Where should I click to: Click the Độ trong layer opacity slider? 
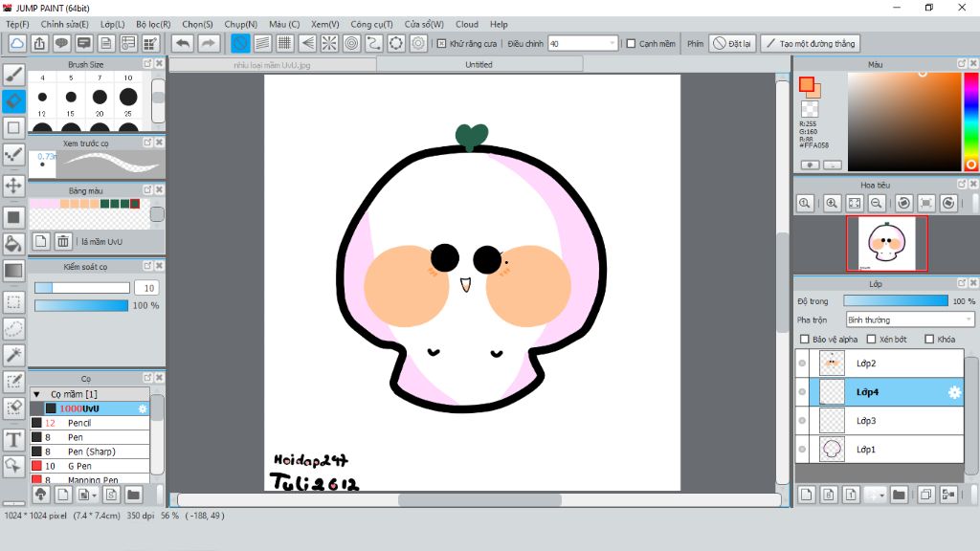coord(896,300)
